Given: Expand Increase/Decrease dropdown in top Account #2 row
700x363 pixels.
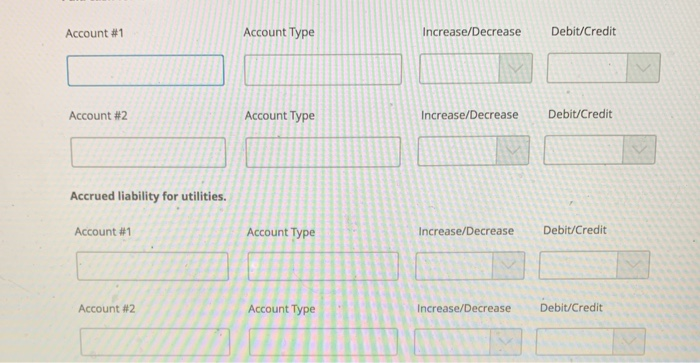Looking at the screenshot, I should 473,151.
